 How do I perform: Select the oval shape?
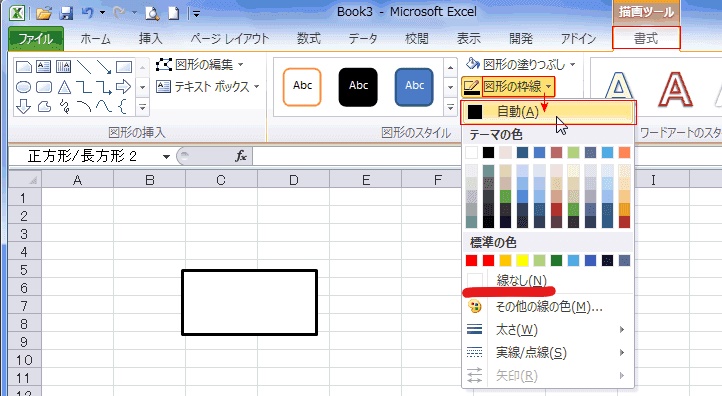pyautogui.click(x=23, y=87)
